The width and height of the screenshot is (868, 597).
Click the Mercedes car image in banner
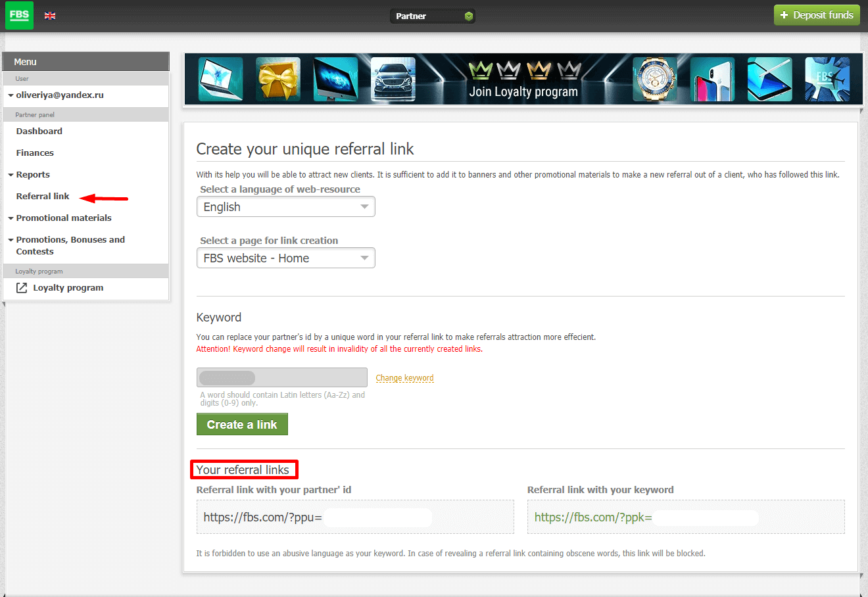coord(393,80)
